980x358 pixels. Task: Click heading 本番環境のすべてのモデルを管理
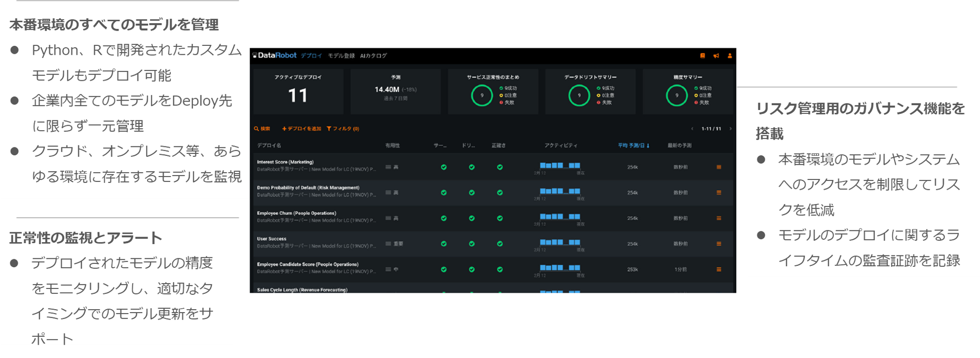coord(114,25)
